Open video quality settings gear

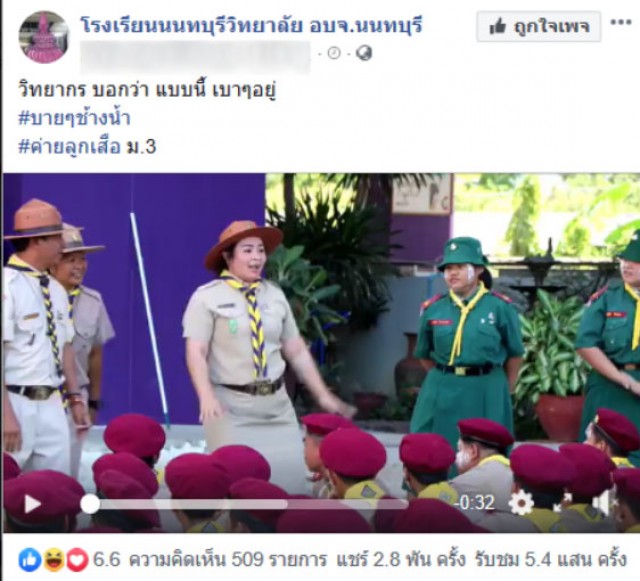point(521,503)
